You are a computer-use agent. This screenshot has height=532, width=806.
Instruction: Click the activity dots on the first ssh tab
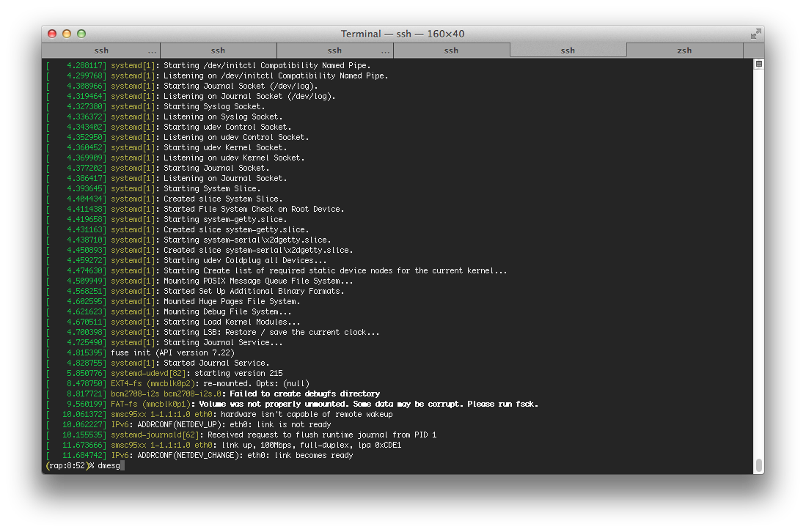pyautogui.click(x=152, y=51)
